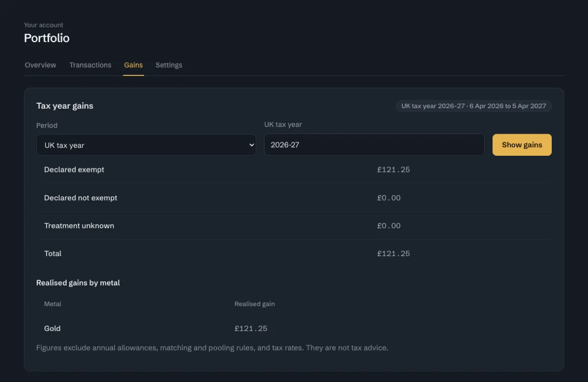Click Gold's realised gain £121.25 value
This screenshot has width=588, height=382.
pos(251,329)
